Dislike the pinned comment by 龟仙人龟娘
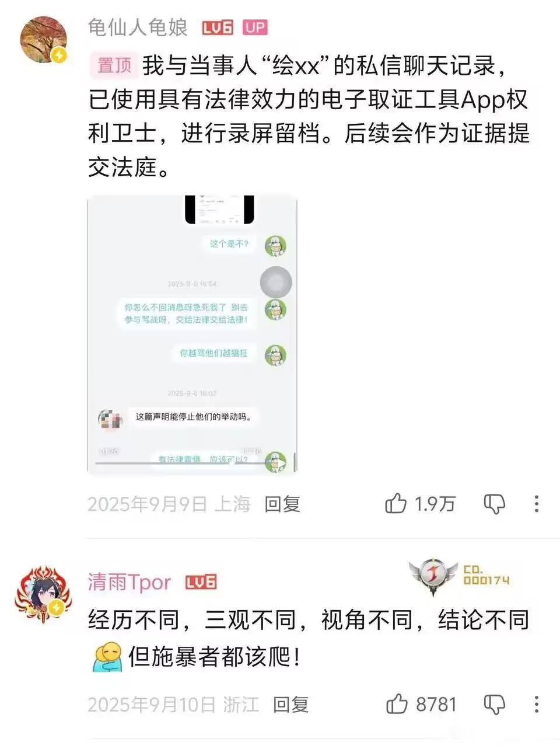The image size is (560, 749). 494,504
